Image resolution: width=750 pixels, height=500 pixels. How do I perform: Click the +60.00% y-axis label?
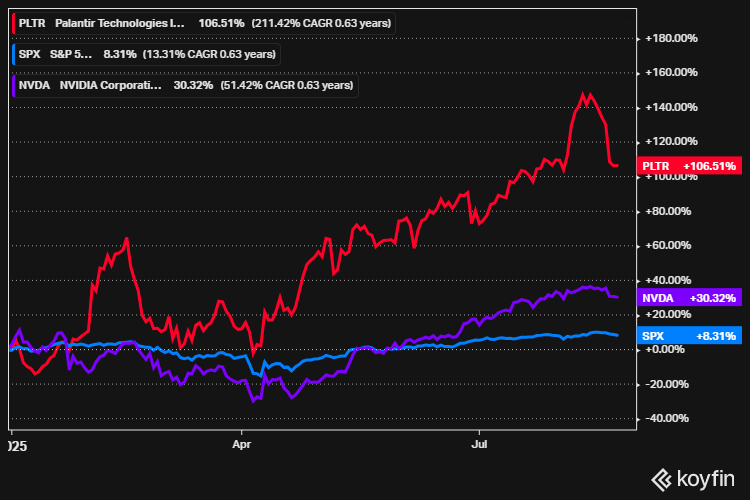click(672, 246)
